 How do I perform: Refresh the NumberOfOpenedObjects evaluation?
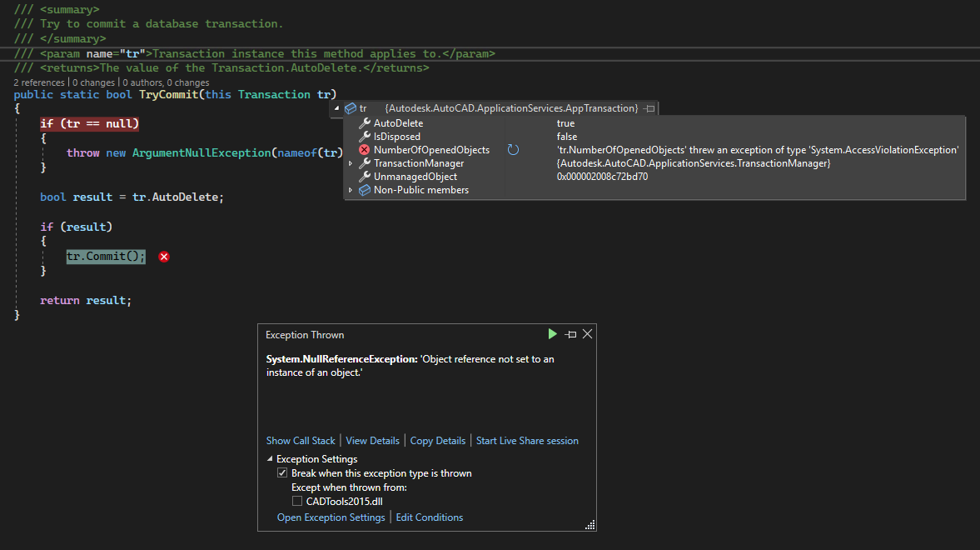click(513, 149)
